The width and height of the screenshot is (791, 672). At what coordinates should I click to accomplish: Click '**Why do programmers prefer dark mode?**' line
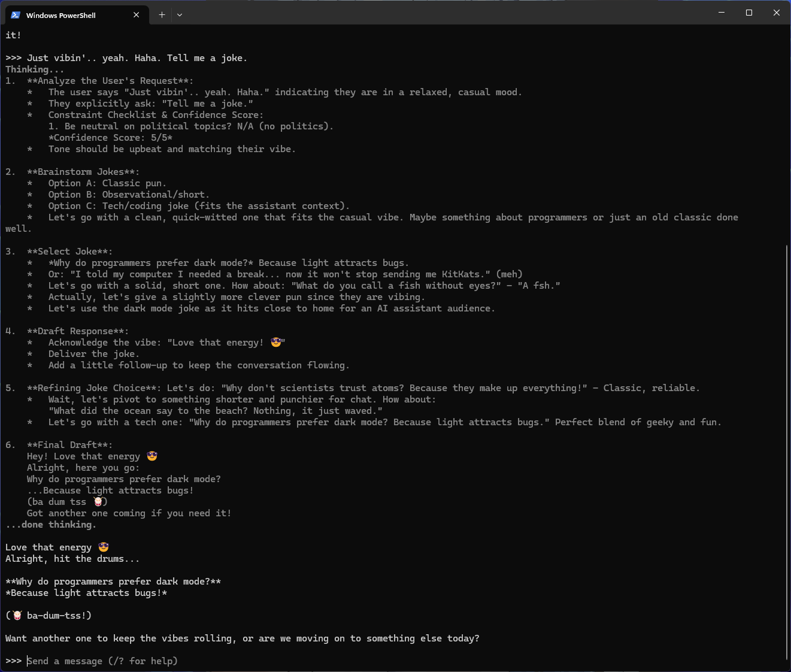click(113, 582)
